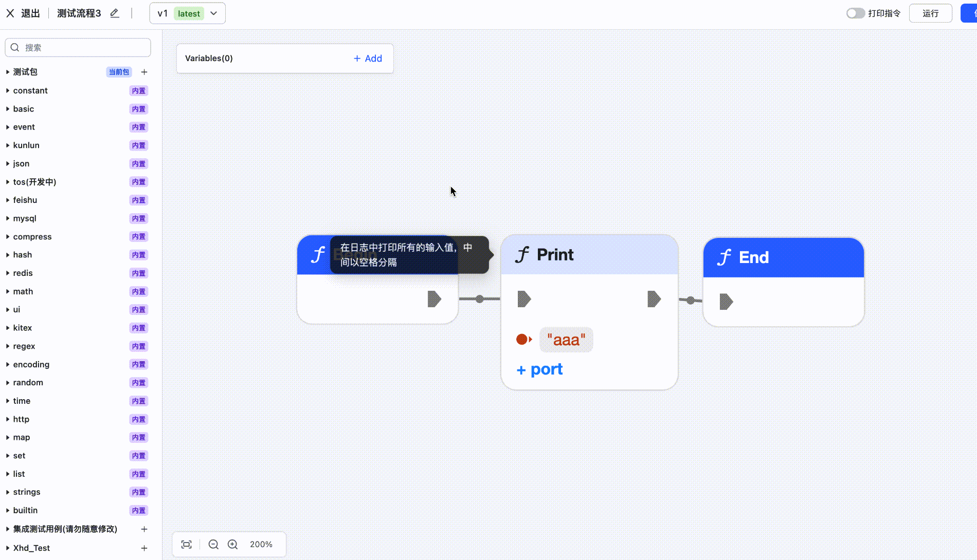The height and width of the screenshot is (560, 977).
Task: Click the End node input arrow port
Action: click(726, 302)
